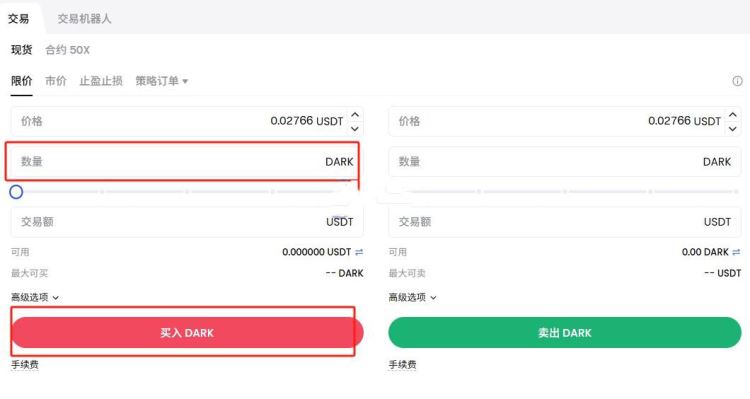
Task: Click the buy 数量 DARK input field
Action: (x=187, y=161)
